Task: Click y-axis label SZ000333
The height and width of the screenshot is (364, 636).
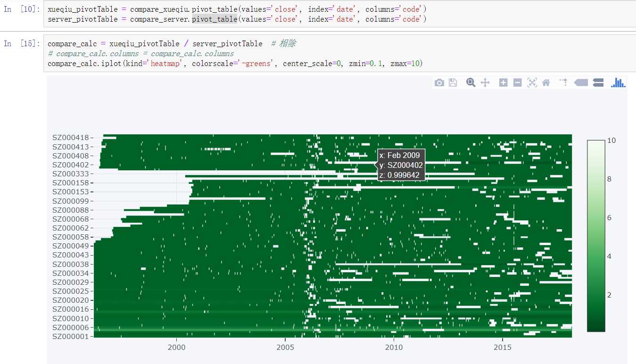Action: tap(70, 174)
